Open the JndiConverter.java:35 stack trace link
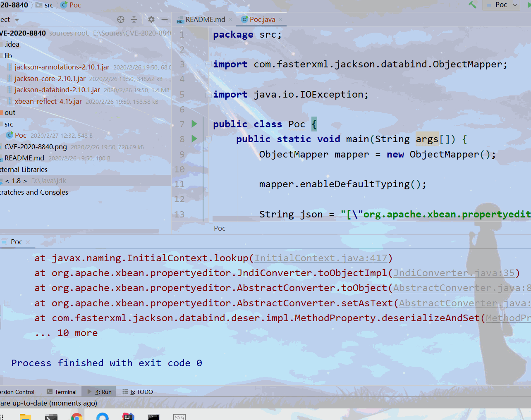 tap(454, 273)
